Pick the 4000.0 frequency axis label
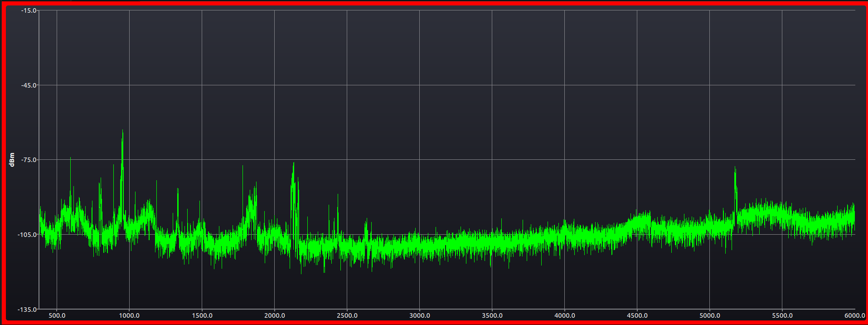 point(564,315)
